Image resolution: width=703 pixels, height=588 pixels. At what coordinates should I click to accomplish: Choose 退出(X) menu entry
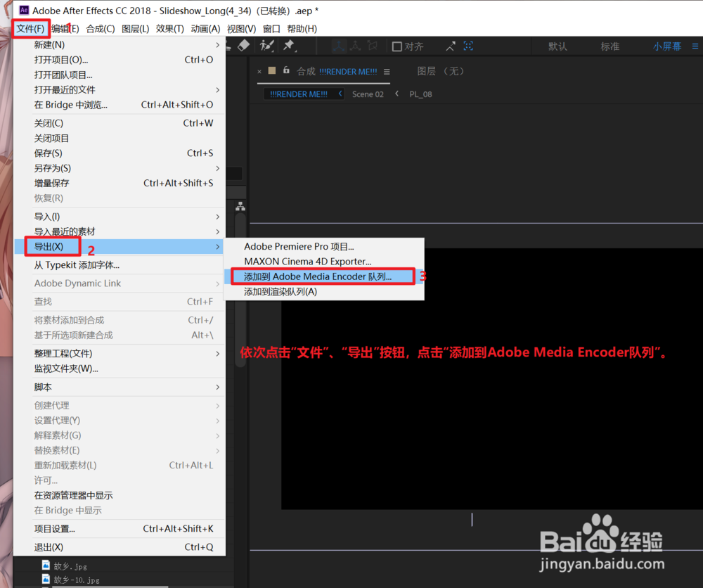[x=120, y=547]
